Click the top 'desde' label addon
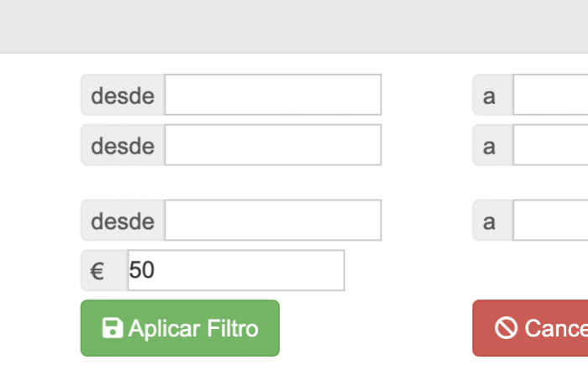This screenshot has width=588, height=370. [x=123, y=95]
